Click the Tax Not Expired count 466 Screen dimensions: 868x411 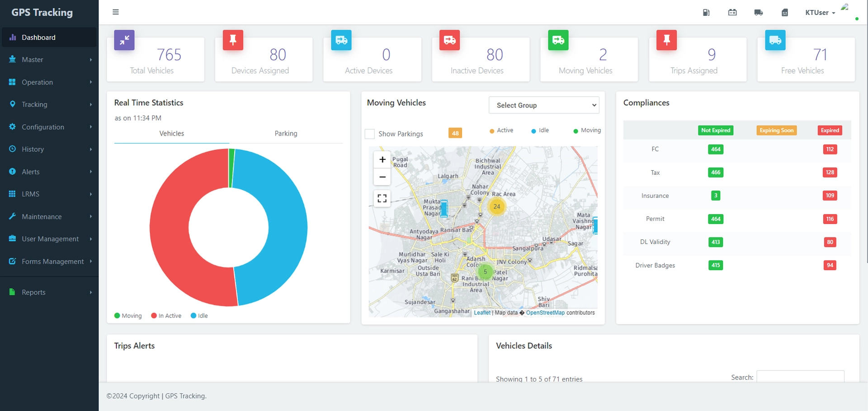(x=716, y=173)
